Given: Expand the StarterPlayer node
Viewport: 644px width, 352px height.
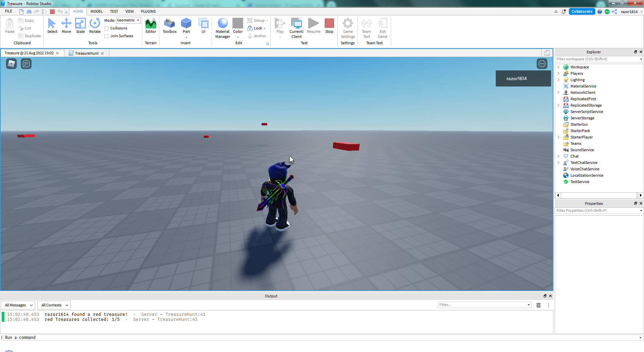Looking at the screenshot, I should point(558,137).
